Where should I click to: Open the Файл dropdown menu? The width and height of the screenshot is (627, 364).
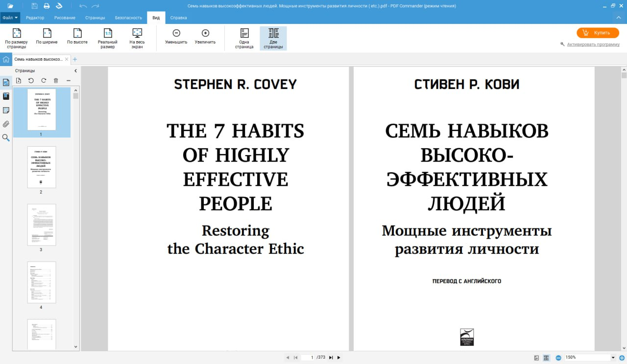coord(10,18)
